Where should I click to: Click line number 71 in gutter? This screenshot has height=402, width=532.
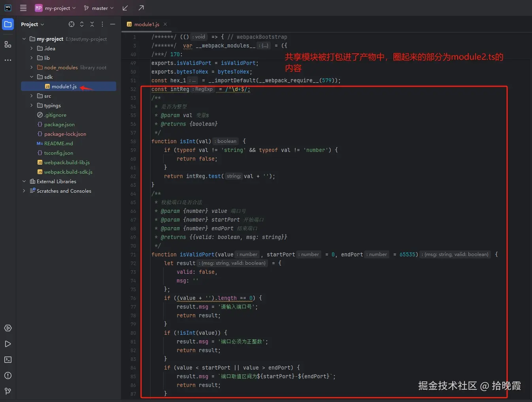[133, 254]
